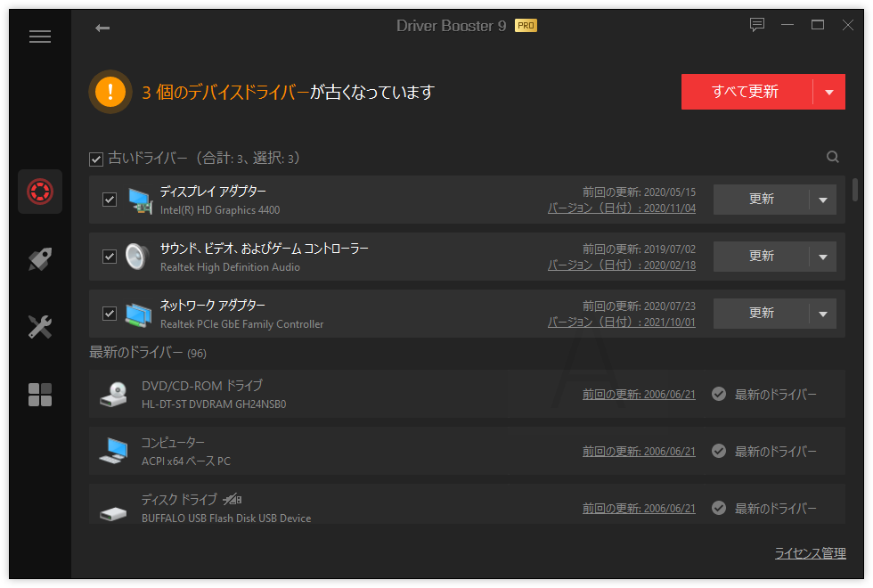Select the Scan lifebuoy sidebar icon

[40, 192]
